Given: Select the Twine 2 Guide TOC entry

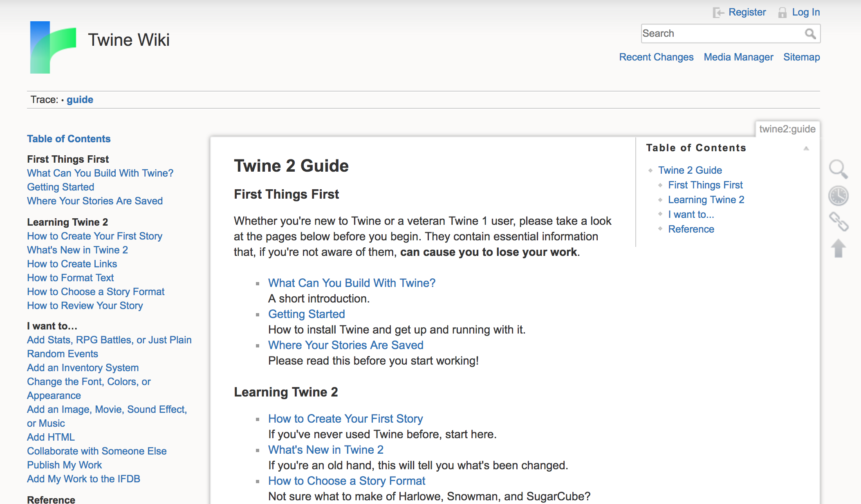Looking at the screenshot, I should [x=691, y=170].
